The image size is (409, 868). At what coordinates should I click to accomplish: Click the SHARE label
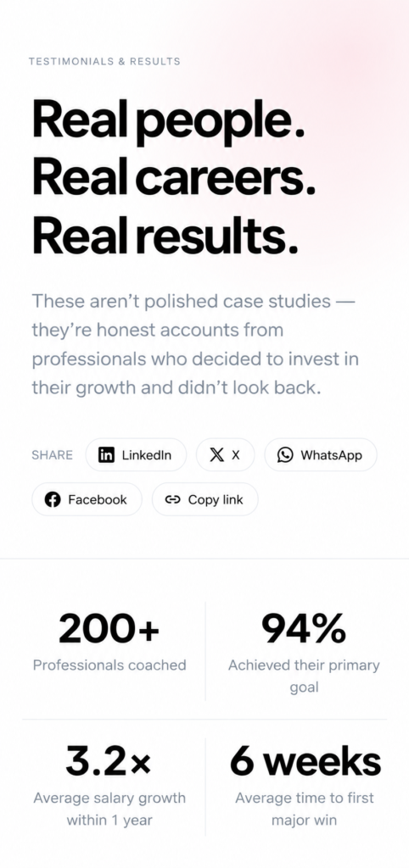tap(52, 455)
